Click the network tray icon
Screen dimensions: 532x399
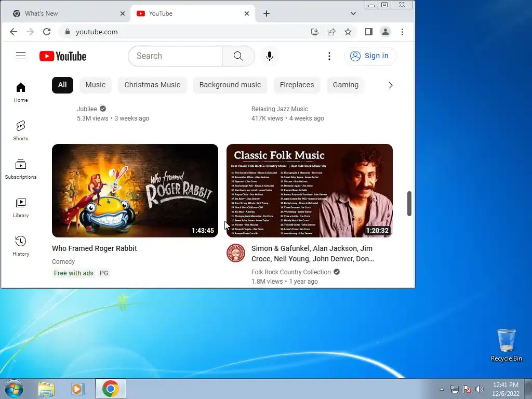click(x=454, y=389)
